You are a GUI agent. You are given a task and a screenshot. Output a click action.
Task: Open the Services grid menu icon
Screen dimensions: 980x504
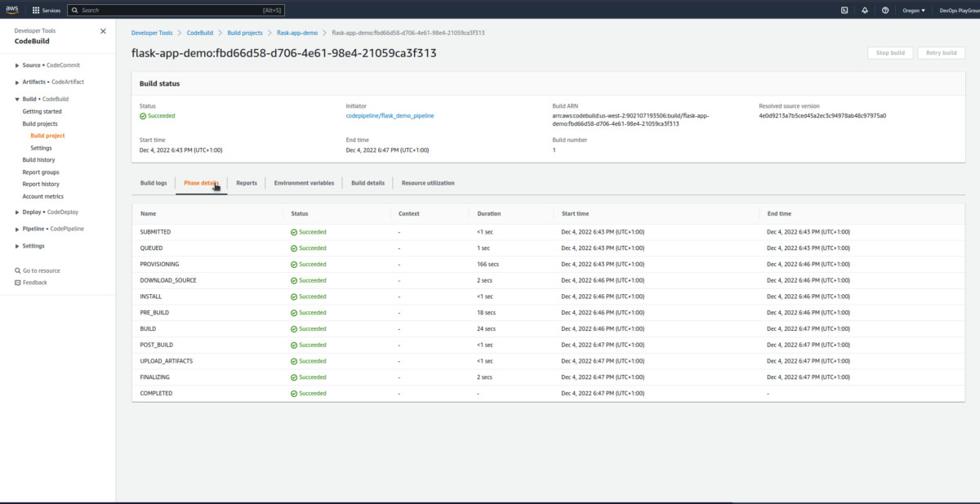pyautogui.click(x=36, y=11)
